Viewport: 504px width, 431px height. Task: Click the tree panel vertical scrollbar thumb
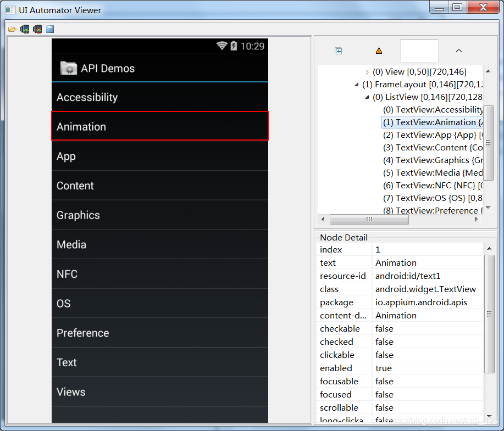pyautogui.click(x=488, y=143)
